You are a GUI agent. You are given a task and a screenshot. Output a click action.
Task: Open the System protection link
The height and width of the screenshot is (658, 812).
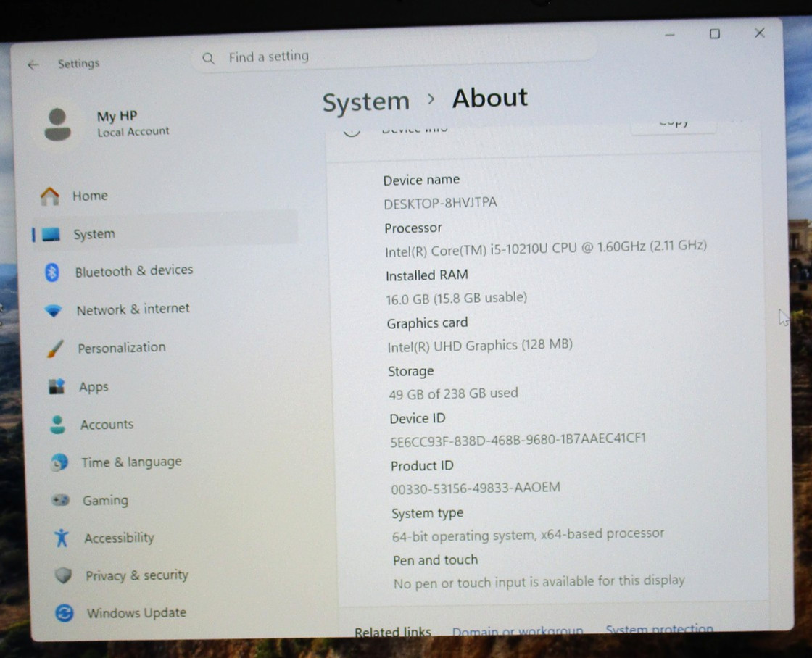tap(659, 630)
